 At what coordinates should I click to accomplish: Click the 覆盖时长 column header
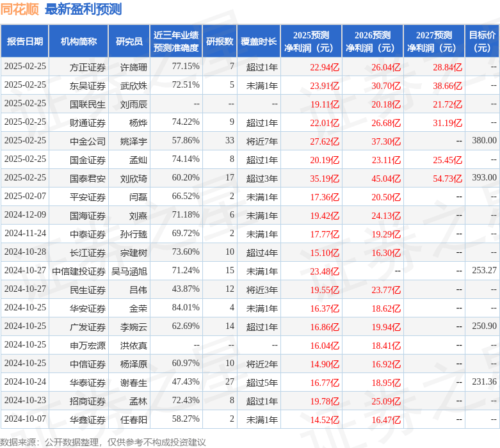(x=259, y=41)
